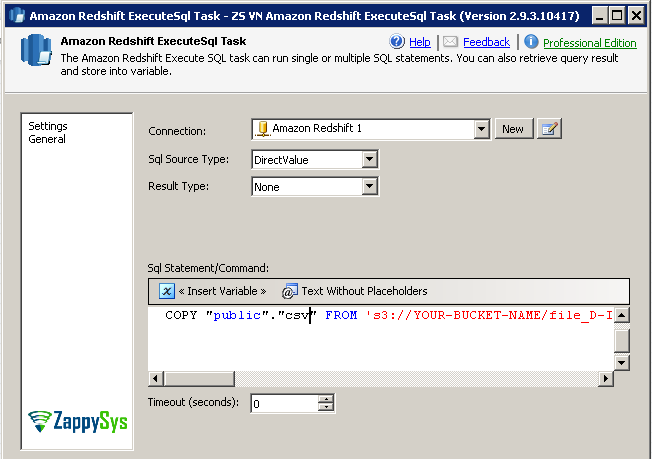652x459 pixels.
Task: Open the Professional Edition link
Action: point(590,43)
